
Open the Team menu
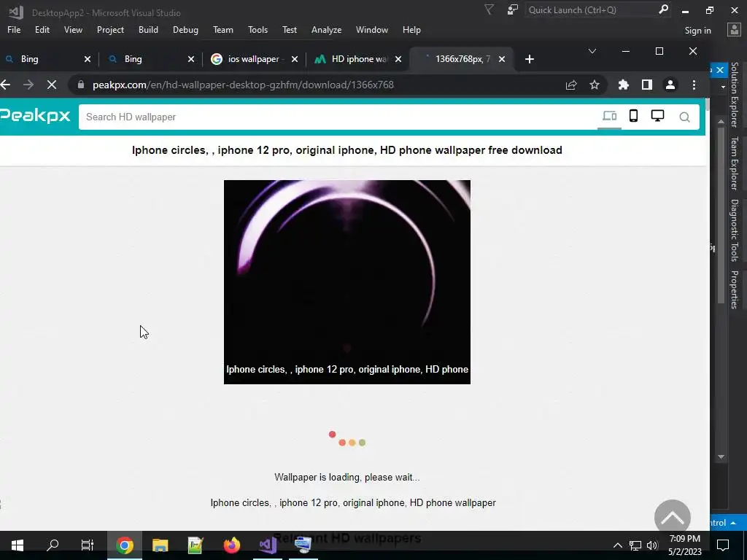[223, 30]
